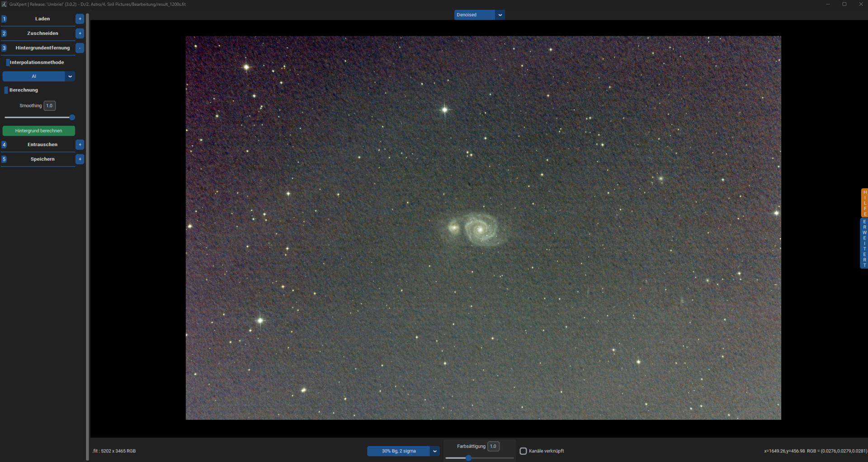Expand the Speichern section plus icon
The height and width of the screenshot is (462, 868).
click(80, 159)
